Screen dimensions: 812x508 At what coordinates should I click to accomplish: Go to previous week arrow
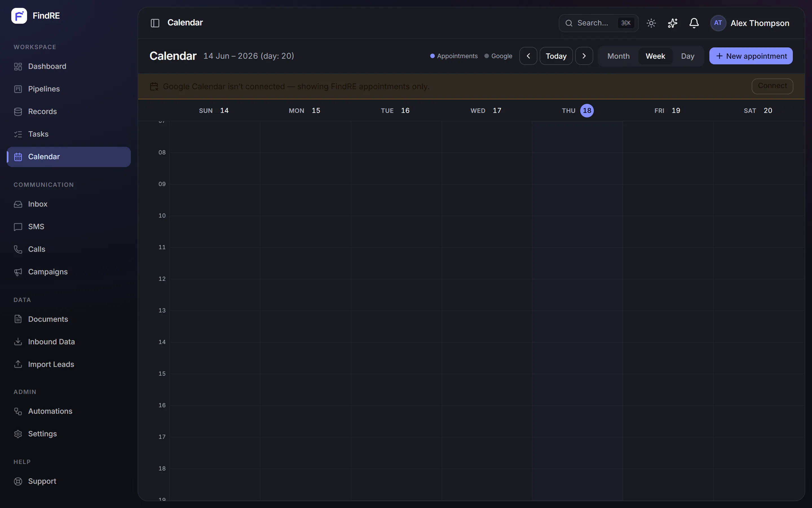pos(528,56)
